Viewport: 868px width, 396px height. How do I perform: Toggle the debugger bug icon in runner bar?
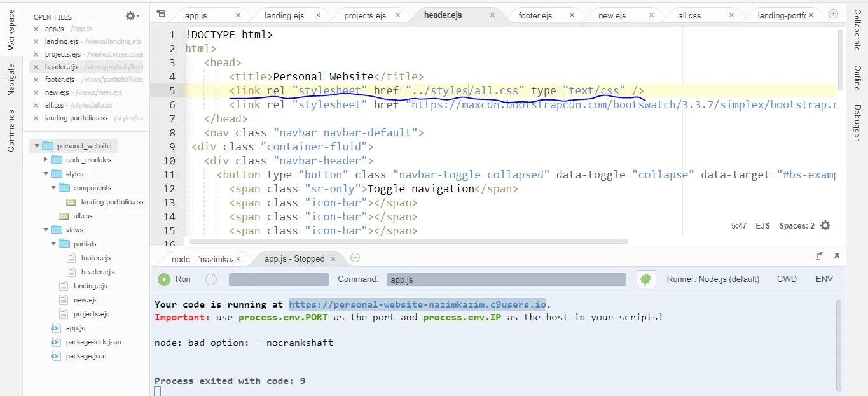click(646, 279)
